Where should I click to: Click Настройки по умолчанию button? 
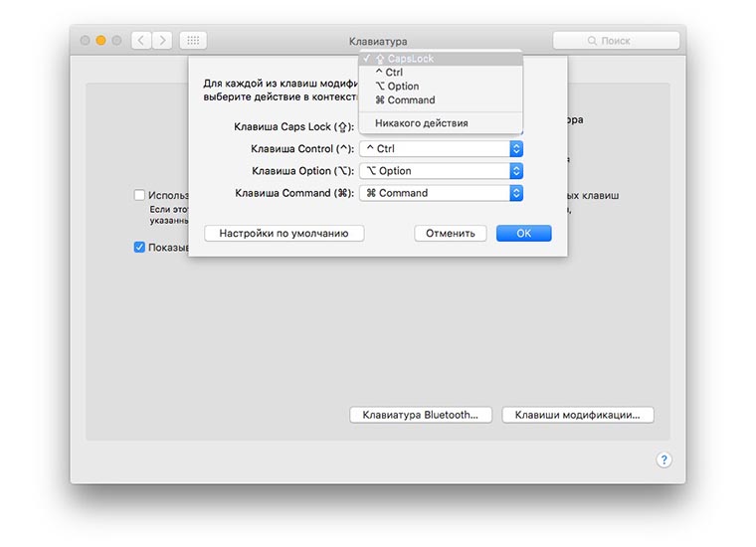coord(283,234)
